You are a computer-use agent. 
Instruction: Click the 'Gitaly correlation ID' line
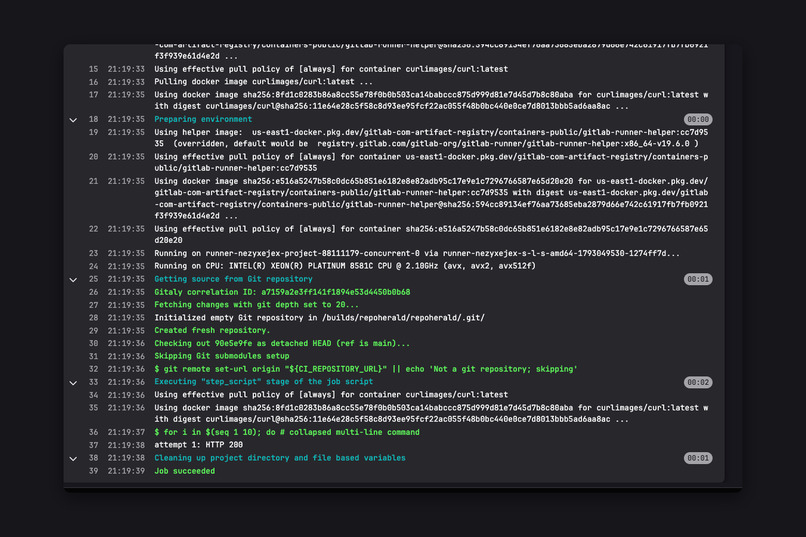(282, 292)
